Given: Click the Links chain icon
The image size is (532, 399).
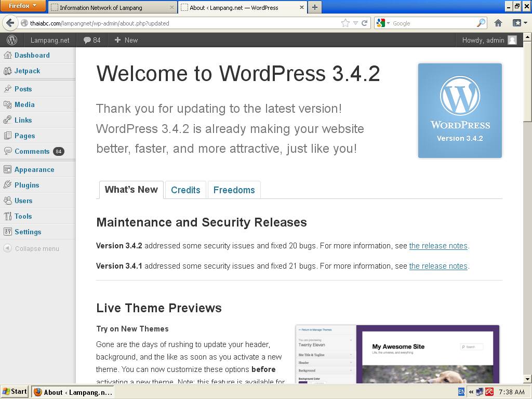Looking at the screenshot, I should pyautogui.click(x=7, y=120).
